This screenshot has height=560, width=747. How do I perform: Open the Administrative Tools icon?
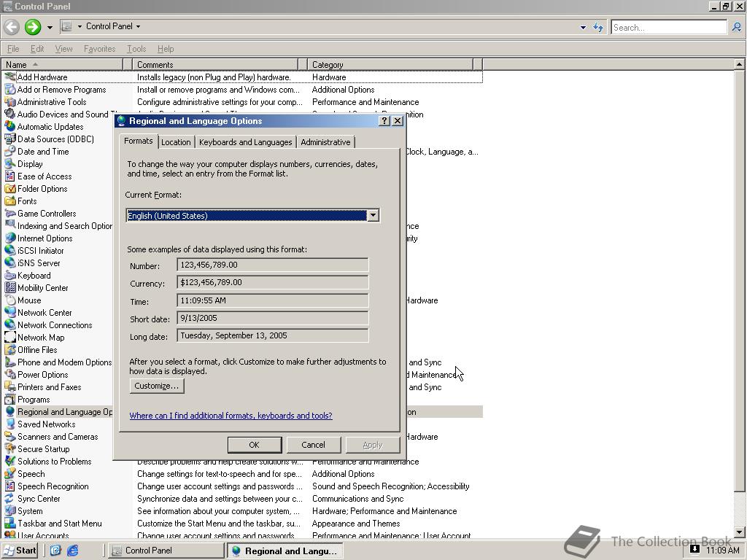pos(10,102)
